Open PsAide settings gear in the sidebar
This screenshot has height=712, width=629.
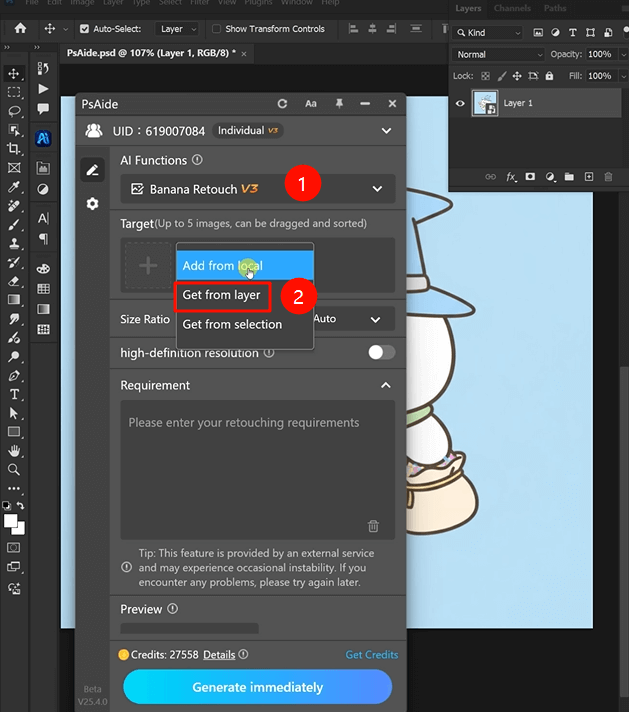tap(92, 204)
